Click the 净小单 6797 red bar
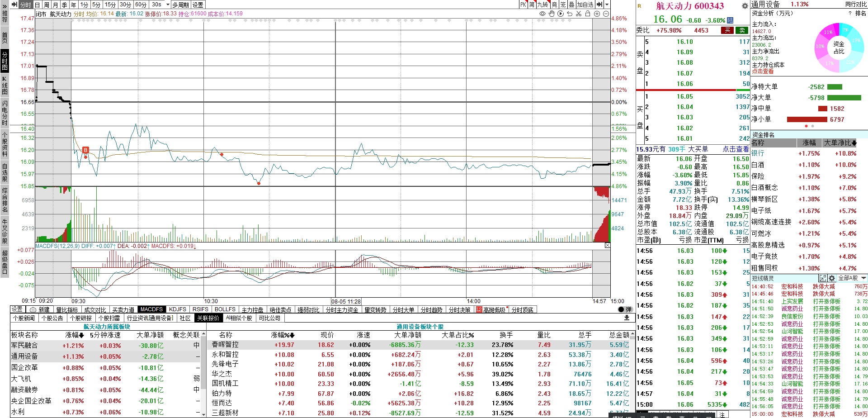868x418 pixels. 807,119
